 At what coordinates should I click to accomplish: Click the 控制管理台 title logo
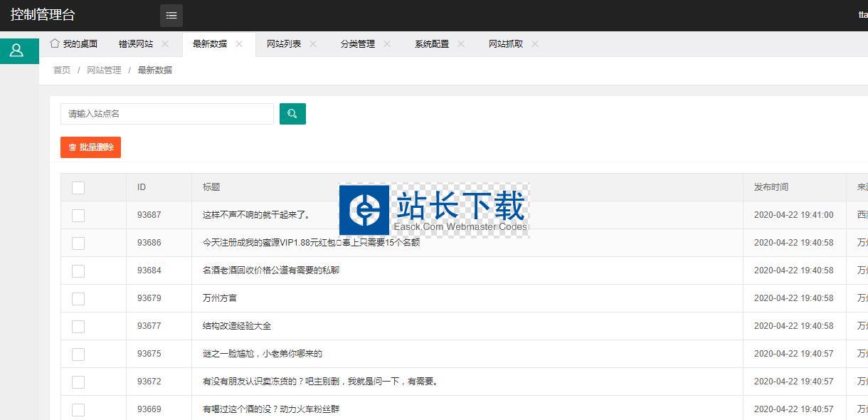pos(43,15)
